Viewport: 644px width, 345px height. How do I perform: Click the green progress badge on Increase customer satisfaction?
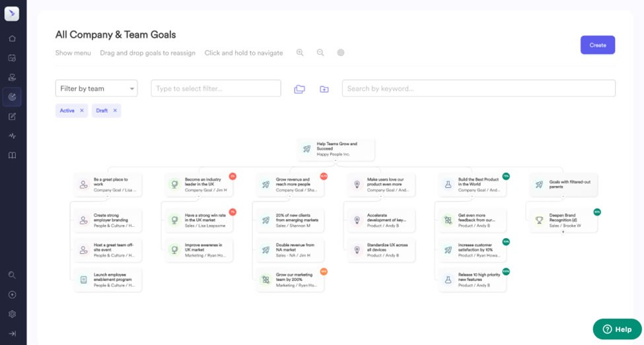[506, 242]
